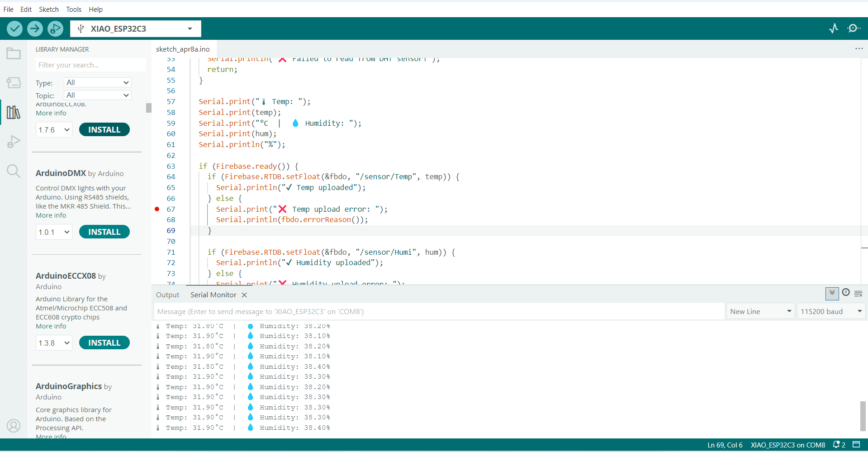Screen dimensions: 868x452
Task: Open the New Line ending dropdown
Action: coord(761,311)
